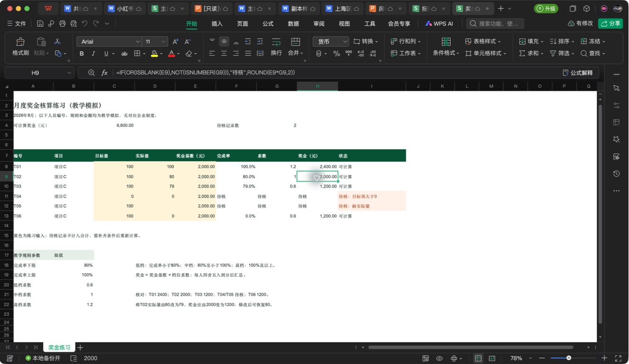Image resolution: width=629 pixels, height=364 pixels.
Task: Align cell content to top
Action: click(x=212, y=41)
